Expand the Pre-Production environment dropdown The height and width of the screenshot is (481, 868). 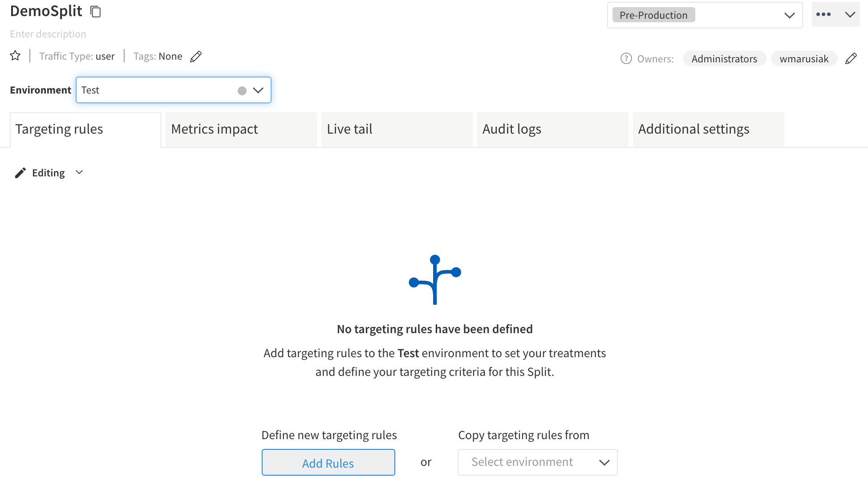pos(790,16)
